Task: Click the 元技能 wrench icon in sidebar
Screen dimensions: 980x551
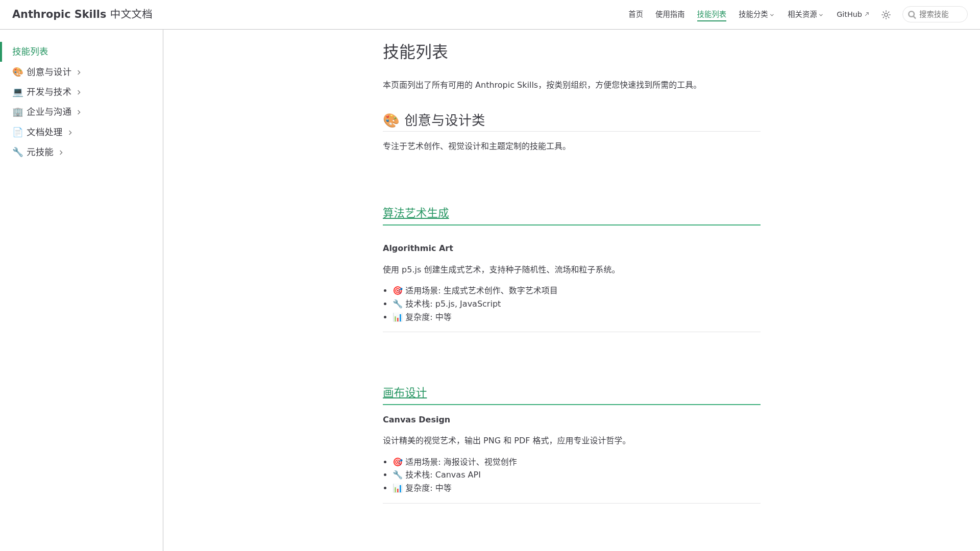Action: [x=17, y=152]
